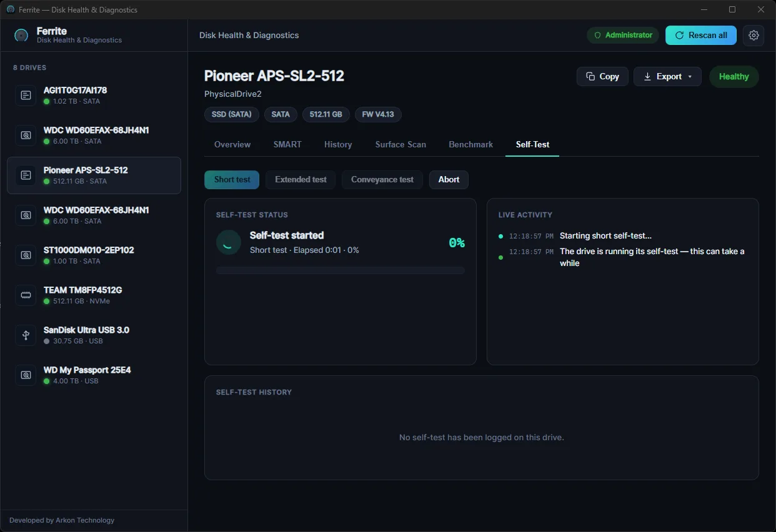The image size is (776, 532).
Task: Select the TEAM TM8FP4512G drive
Action: tap(94, 295)
